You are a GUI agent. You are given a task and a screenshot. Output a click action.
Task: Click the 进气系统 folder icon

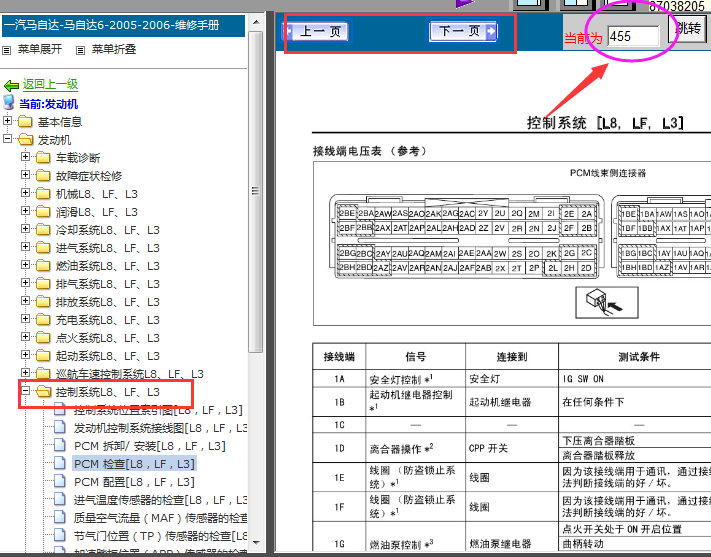[43, 248]
